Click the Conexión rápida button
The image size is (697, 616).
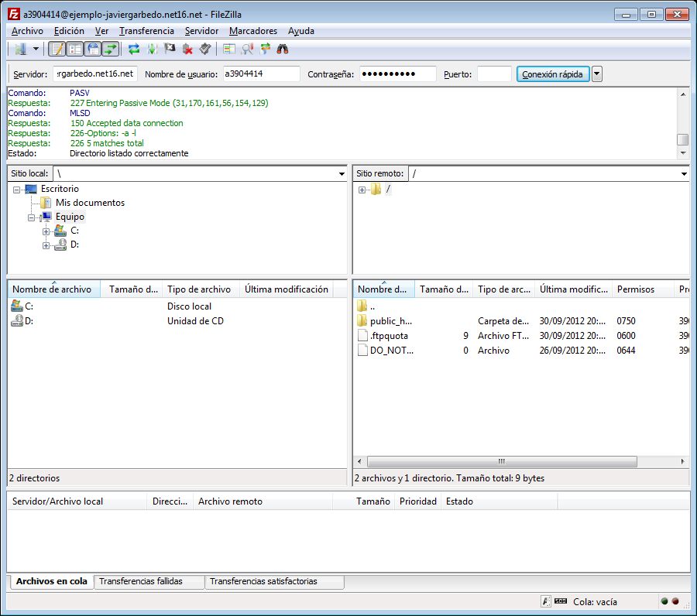[x=552, y=74]
